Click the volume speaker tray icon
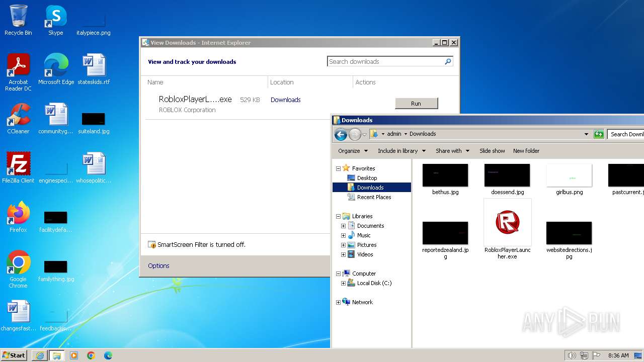The height and width of the screenshot is (362, 644). click(572, 355)
